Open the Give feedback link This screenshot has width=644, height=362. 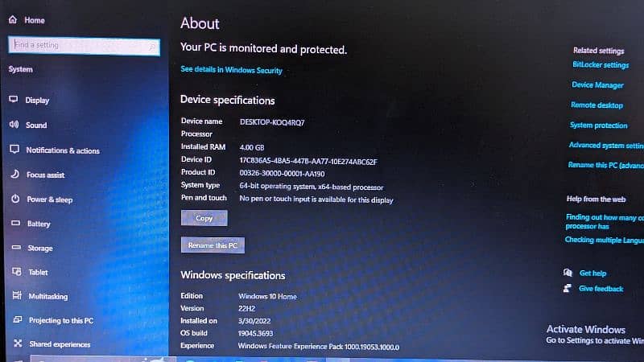coord(601,289)
